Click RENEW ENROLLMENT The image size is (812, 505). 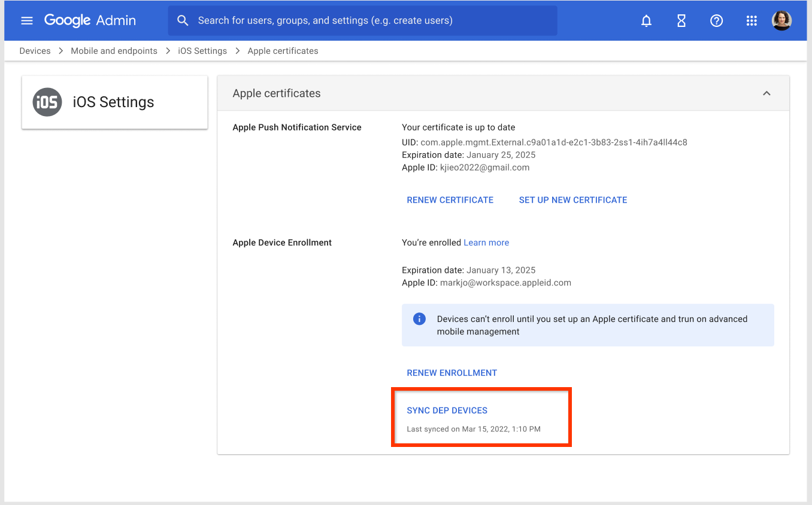pos(452,373)
